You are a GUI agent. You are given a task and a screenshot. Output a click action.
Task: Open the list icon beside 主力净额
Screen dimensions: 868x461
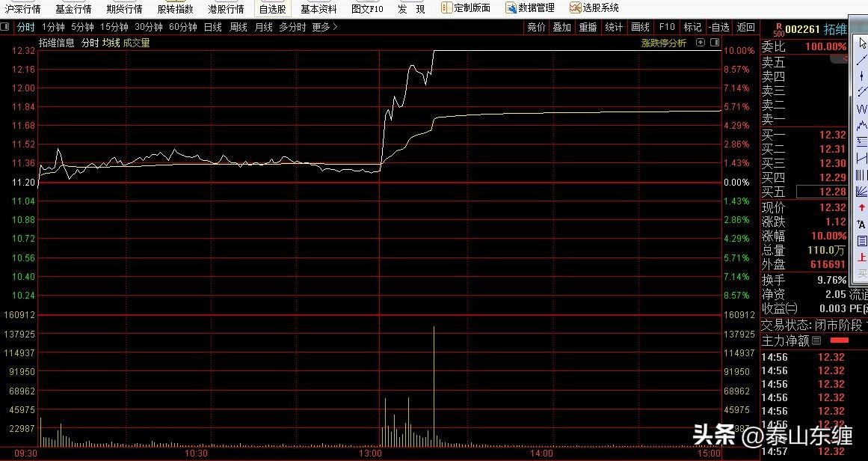816,341
